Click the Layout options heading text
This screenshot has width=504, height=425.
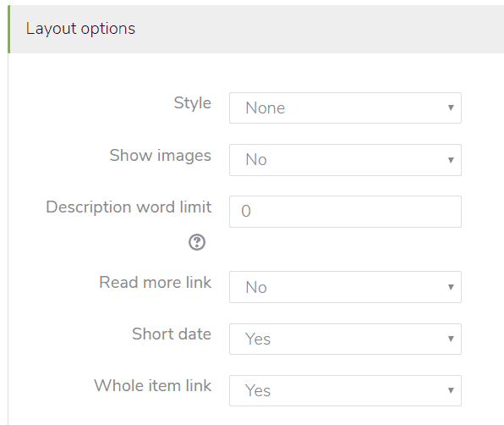pos(80,29)
